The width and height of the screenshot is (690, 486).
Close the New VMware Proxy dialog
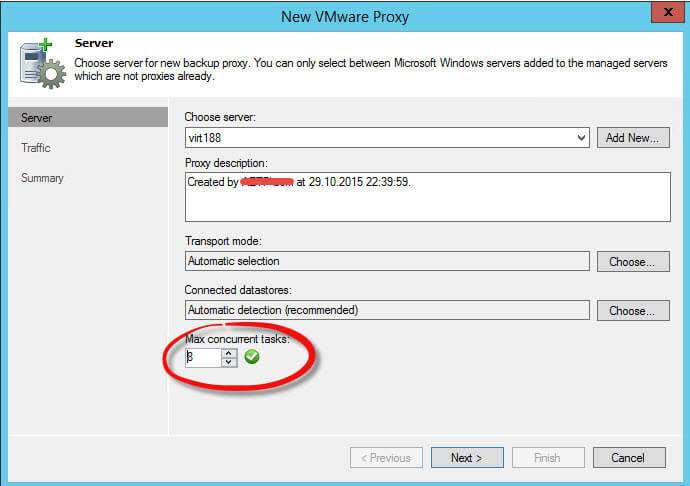pos(668,12)
